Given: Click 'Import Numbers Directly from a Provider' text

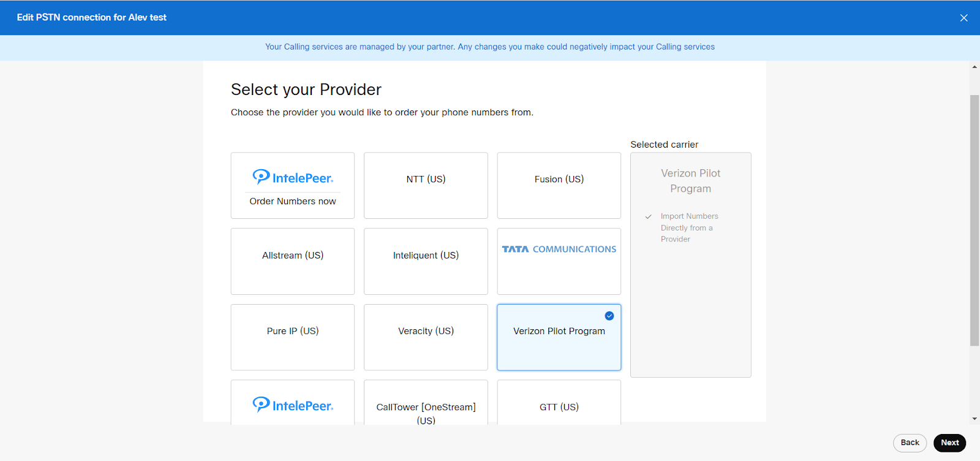Looking at the screenshot, I should [689, 227].
